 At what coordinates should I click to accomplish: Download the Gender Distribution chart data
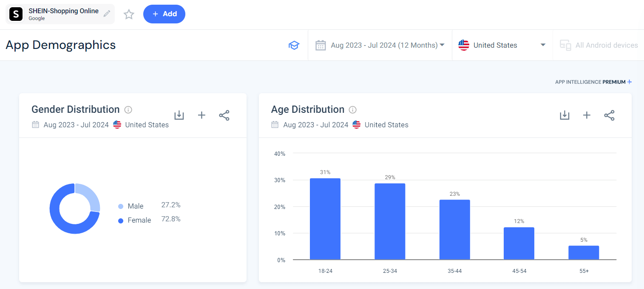(179, 115)
